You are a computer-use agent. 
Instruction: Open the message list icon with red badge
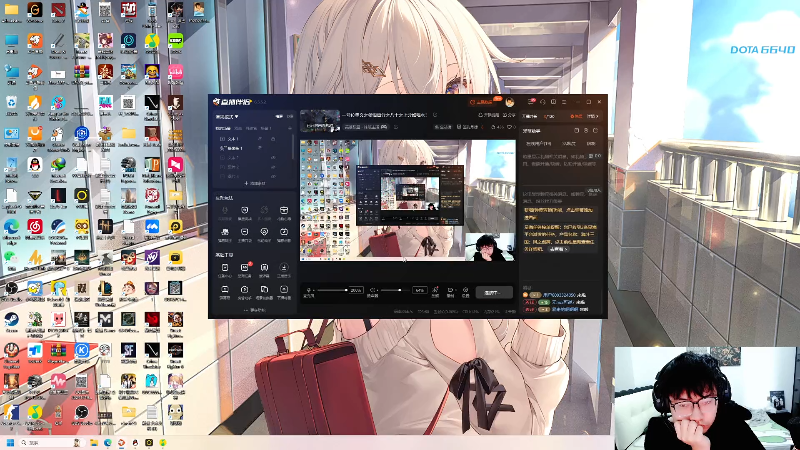click(531, 102)
